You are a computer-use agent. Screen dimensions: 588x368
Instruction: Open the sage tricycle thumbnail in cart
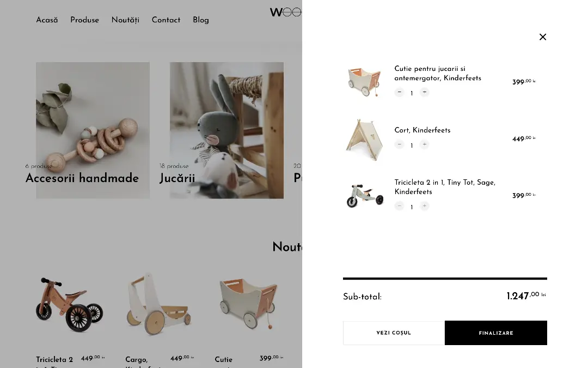coord(364,196)
